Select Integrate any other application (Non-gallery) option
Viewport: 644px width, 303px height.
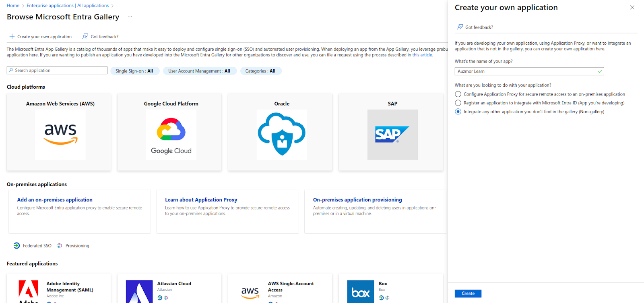[458, 112]
